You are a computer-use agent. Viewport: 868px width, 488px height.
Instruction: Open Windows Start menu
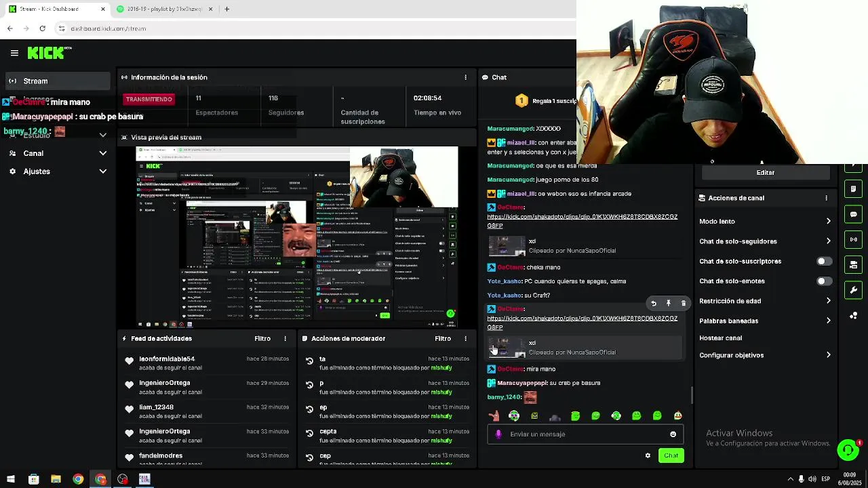11,479
